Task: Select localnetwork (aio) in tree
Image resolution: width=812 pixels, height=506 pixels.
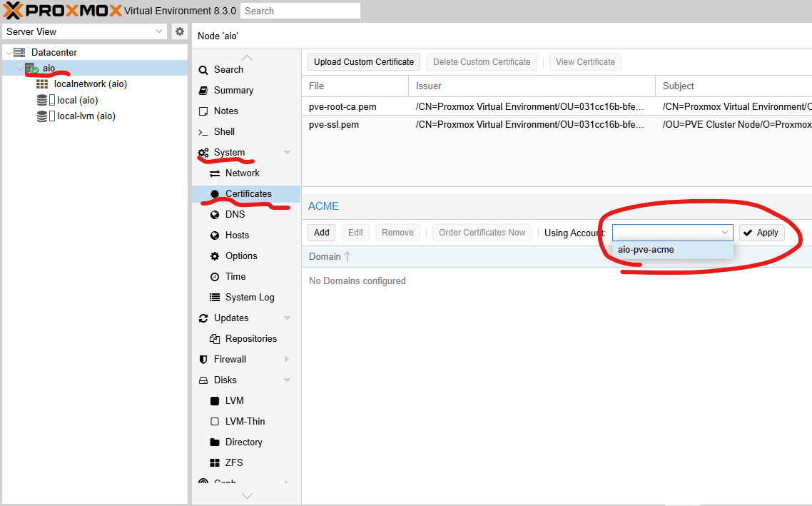Action: pyautogui.click(x=96, y=84)
